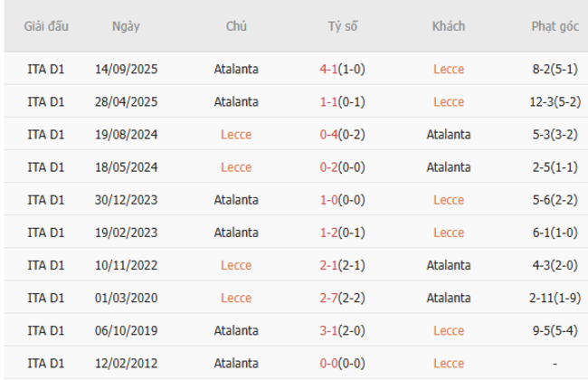The image size is (588, 380).
Task: Click the 2-11(1-9) corner stats cell
Action: [555, 298]
